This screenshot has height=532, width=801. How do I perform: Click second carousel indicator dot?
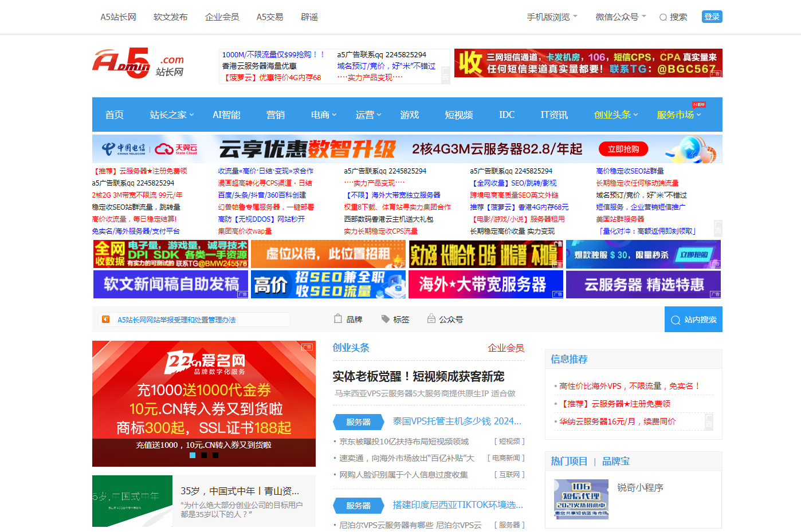click(x=204, y=455)
